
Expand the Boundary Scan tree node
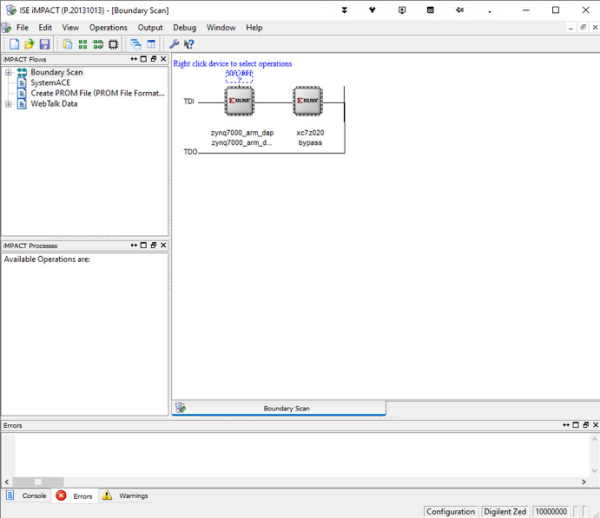tap(8, 72)
